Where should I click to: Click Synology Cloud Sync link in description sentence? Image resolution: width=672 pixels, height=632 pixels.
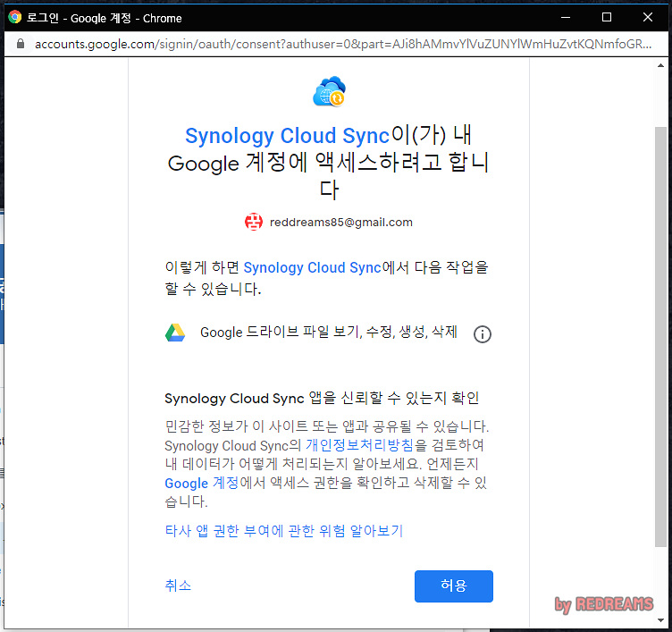(313, 267)
